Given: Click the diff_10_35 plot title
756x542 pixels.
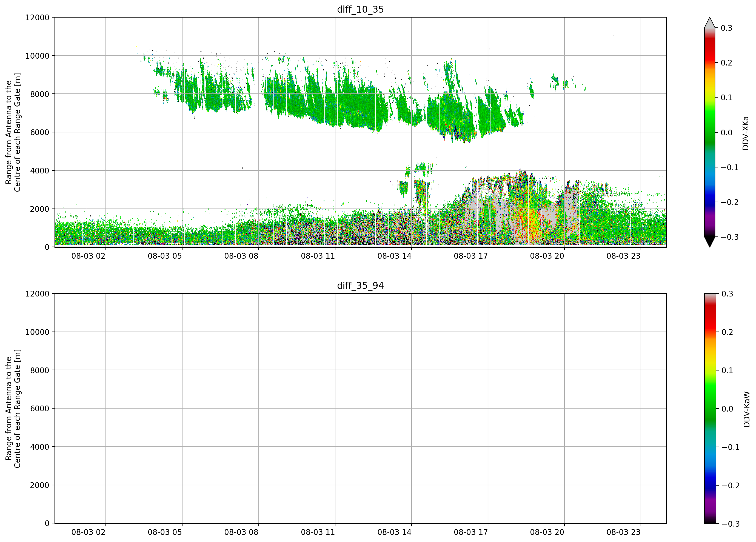Looking at the screenshot, I should (360, 9).
